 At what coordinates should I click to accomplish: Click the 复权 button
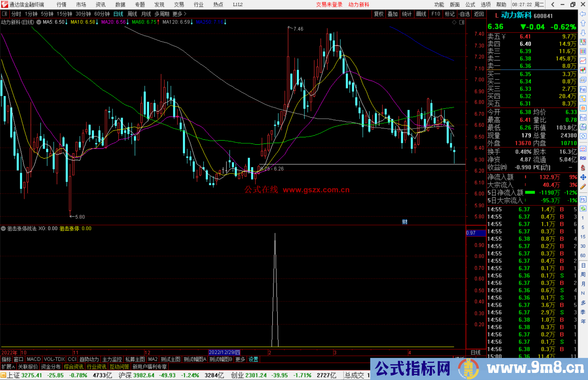(x=379, y=14)
